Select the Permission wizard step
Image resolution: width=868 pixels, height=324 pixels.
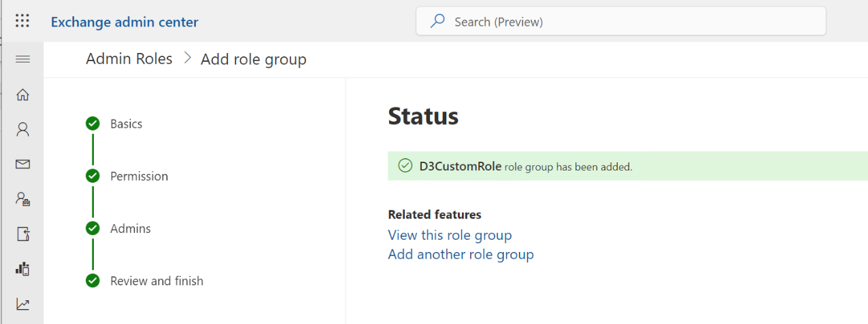click(139, 176)
